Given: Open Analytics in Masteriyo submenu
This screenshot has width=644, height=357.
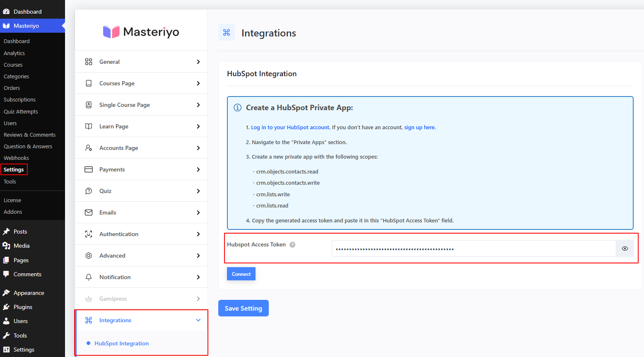Looking at the screenshot, I should point(14,53).
